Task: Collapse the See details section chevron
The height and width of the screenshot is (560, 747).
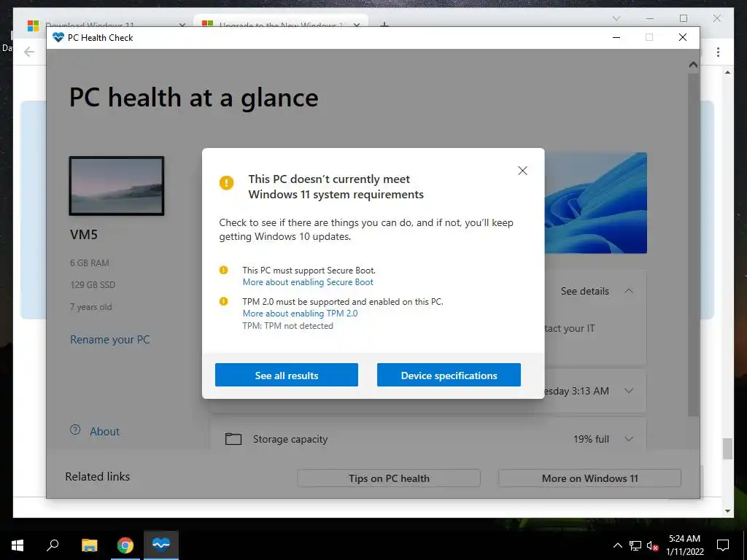Action: [629, 291]
